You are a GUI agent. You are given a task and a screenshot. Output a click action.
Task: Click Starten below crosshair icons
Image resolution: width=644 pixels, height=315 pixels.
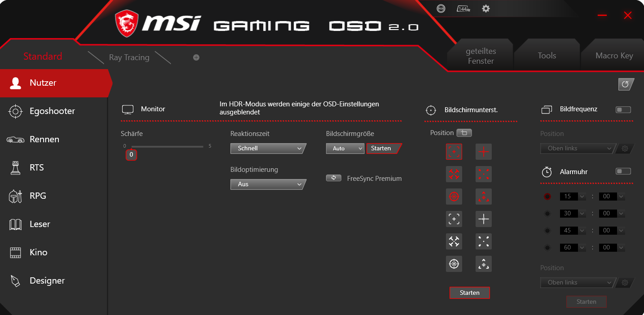coord(470,293)
